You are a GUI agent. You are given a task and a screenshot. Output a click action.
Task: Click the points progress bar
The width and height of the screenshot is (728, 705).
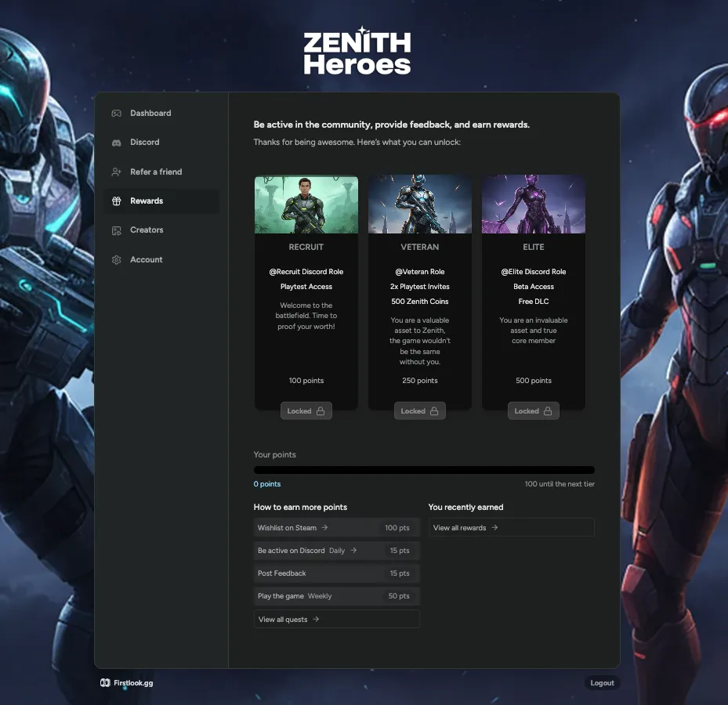click(424, 470)
